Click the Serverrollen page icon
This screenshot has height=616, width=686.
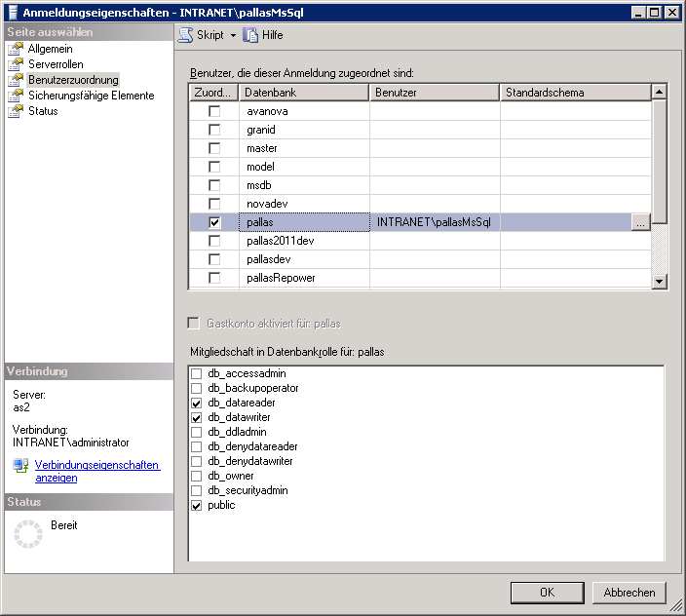click(16, 64)
